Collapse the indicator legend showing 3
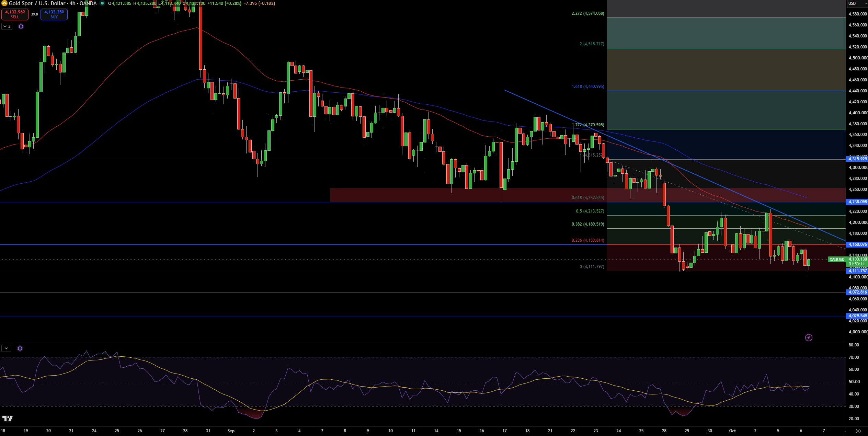The width and height of the screenshot is (868, 436). click(x=7, y=26)
